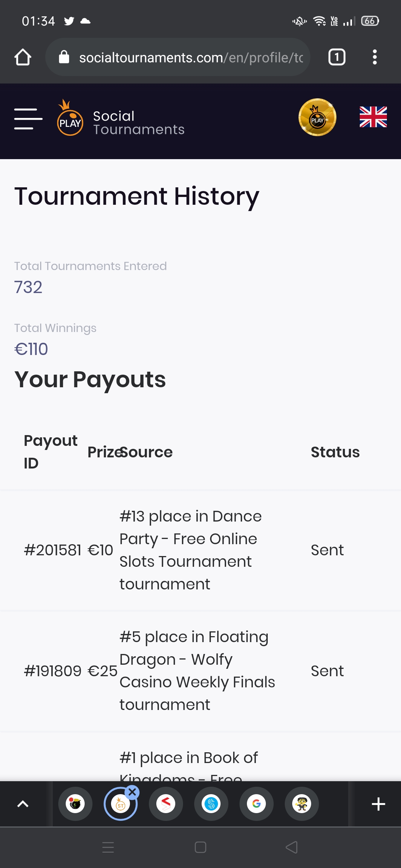Open the hamburger navigation menu
Image resolution: width=401 pixels, height=868 pixels.
pos(28,119)
